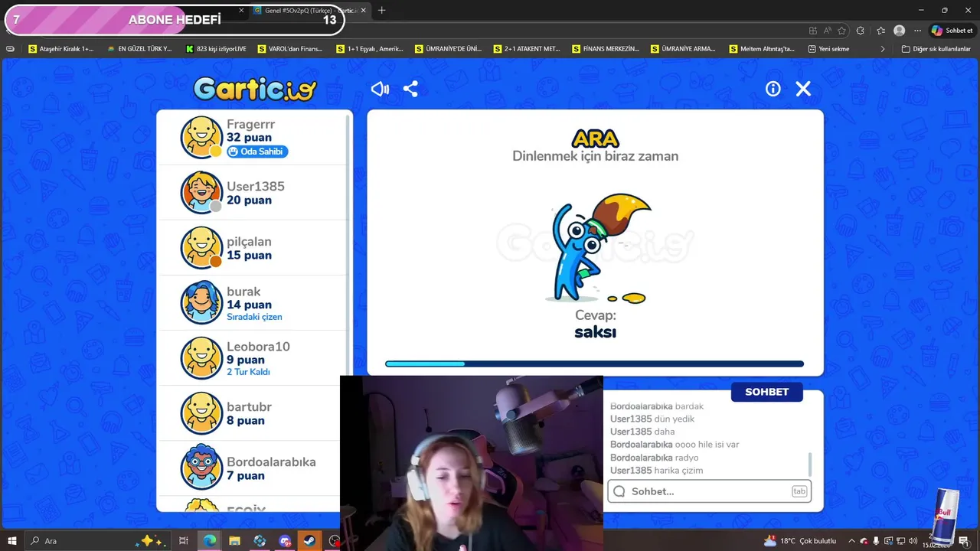Viewport: 980px width, 551px height.
Task: Select Fragerrr's player avatar
Action: (x=201, y=137)
